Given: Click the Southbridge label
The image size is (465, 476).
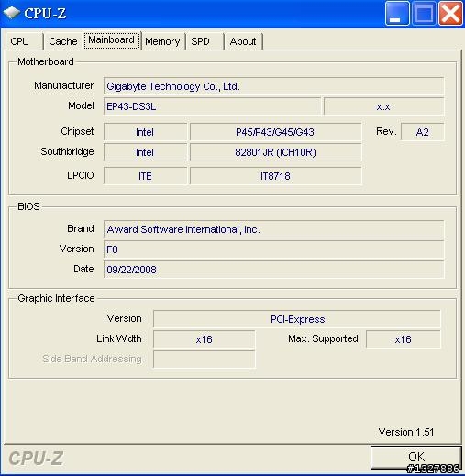Looking at the screenshot, I should [67, 151].
